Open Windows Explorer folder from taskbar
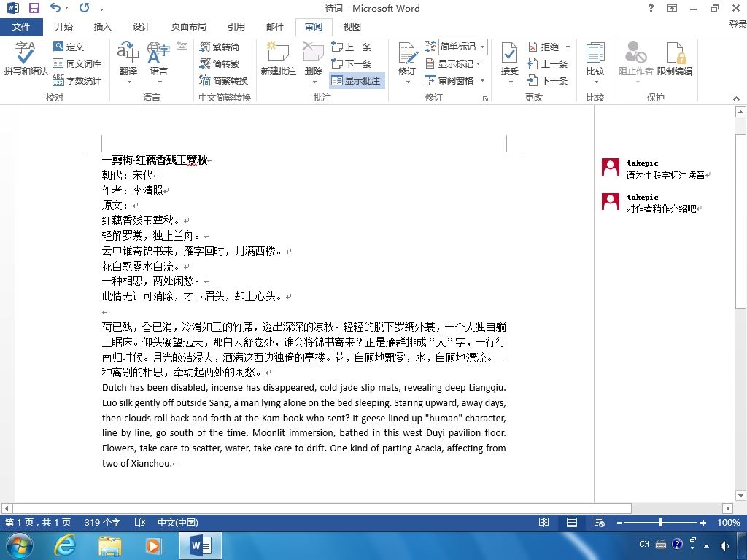 tap(109, 545)
